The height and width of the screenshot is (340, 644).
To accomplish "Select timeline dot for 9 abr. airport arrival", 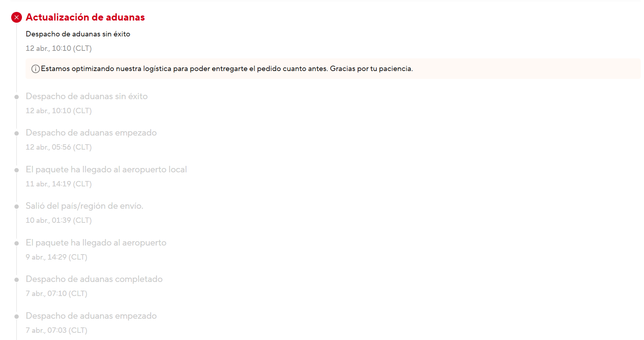I will [17, 243].
